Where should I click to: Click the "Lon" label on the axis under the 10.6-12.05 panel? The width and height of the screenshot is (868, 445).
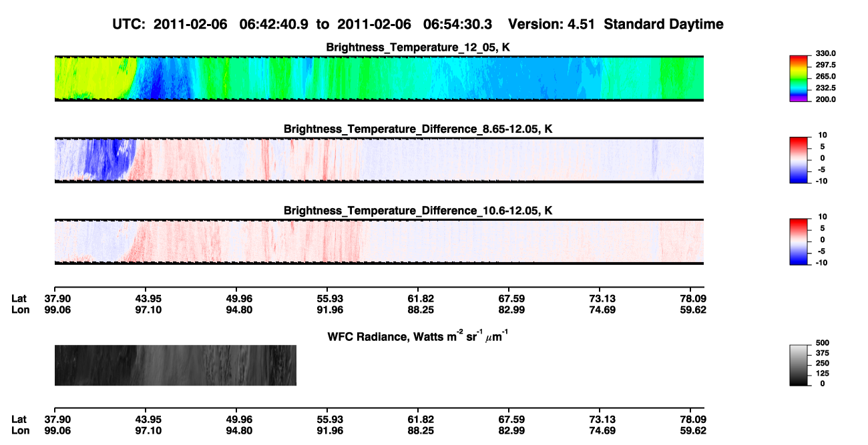tap(19, 310)
